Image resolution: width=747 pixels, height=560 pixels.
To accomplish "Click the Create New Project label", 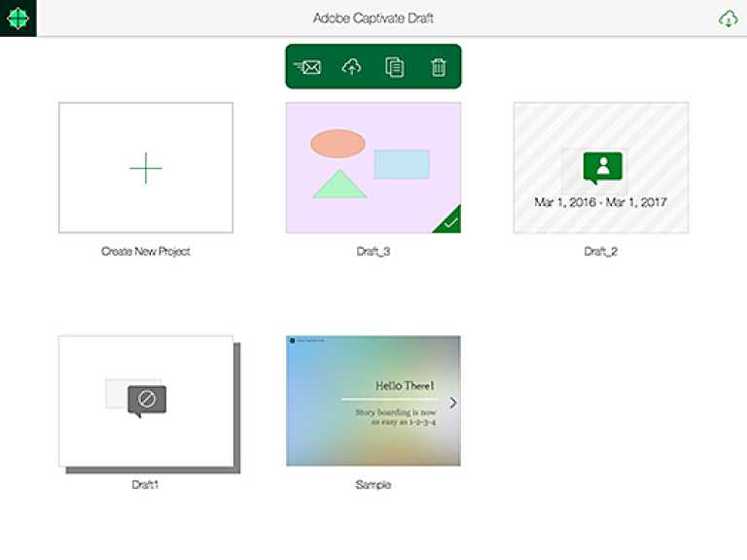I will 146,252.
